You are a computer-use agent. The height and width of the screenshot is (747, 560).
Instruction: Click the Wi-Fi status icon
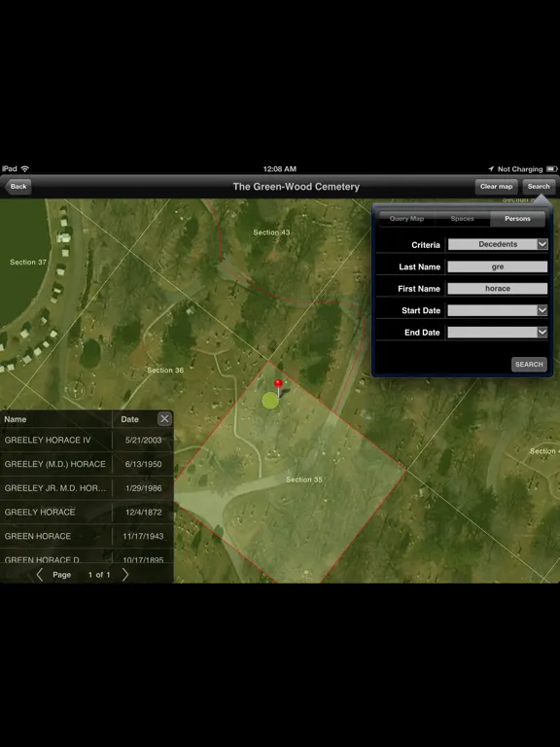25,168
